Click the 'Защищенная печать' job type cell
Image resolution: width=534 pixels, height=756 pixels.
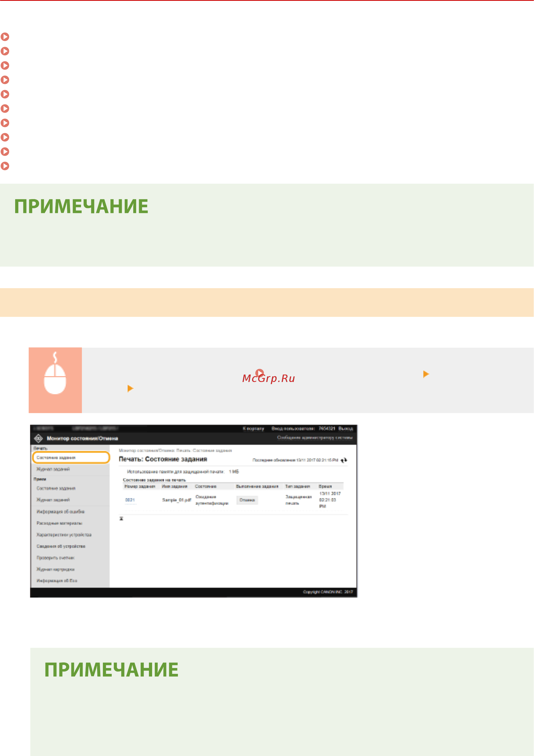pyautogui.click(x=298, y=500)
